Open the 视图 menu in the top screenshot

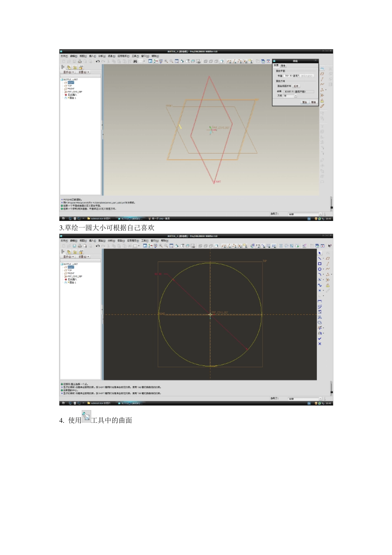tap(83, 56)
